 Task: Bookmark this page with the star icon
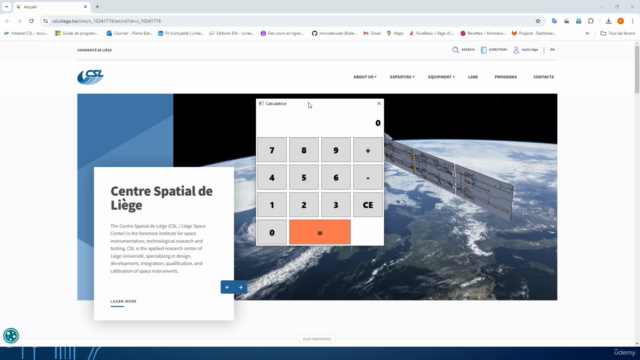click(x=538, y=21)
